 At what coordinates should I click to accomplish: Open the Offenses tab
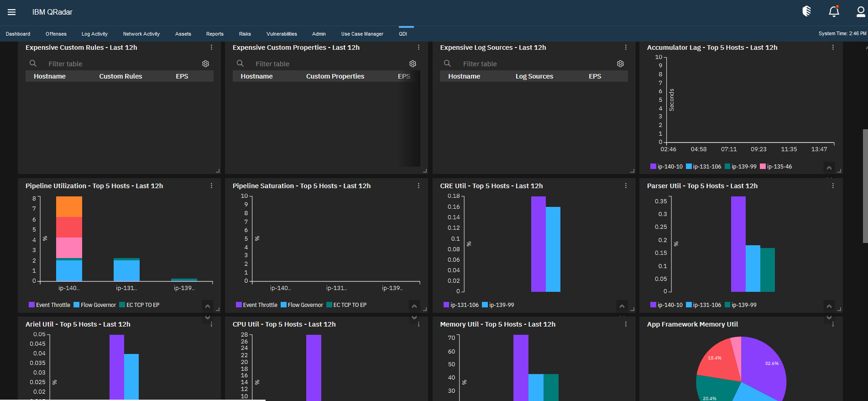[x=56, y=34]
